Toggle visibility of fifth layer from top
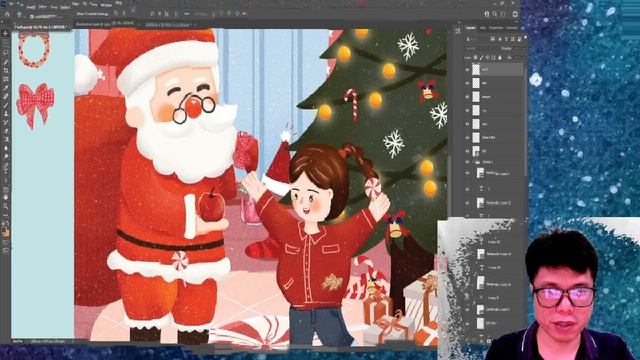 point(467,124)
